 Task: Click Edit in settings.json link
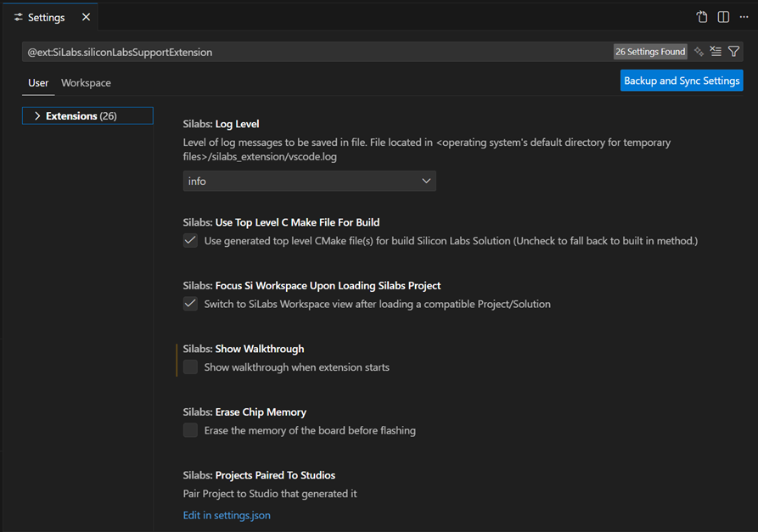pyautogui.click(x=227, y=515)
